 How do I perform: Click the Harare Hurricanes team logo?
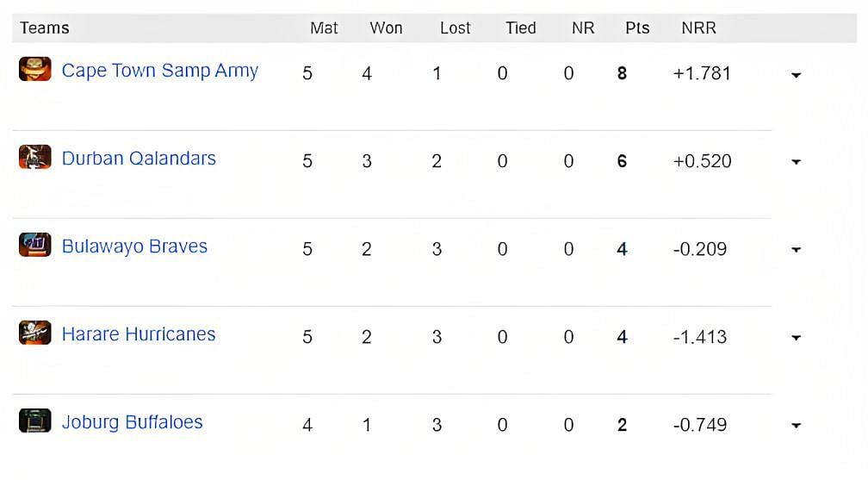pyautogui.click(x=34, y=333)
